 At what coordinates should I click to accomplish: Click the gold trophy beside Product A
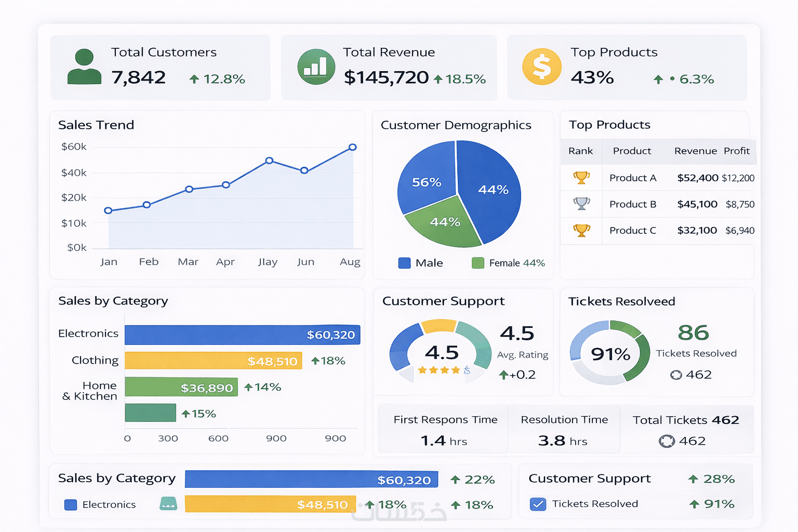point(581,178)
